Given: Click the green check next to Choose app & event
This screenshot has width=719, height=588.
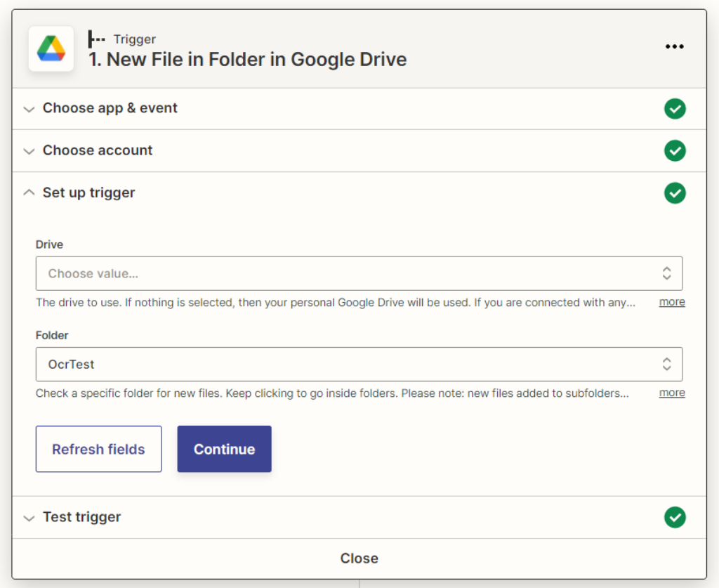Looking at the screenshot, I should click(x=675, y=109).
